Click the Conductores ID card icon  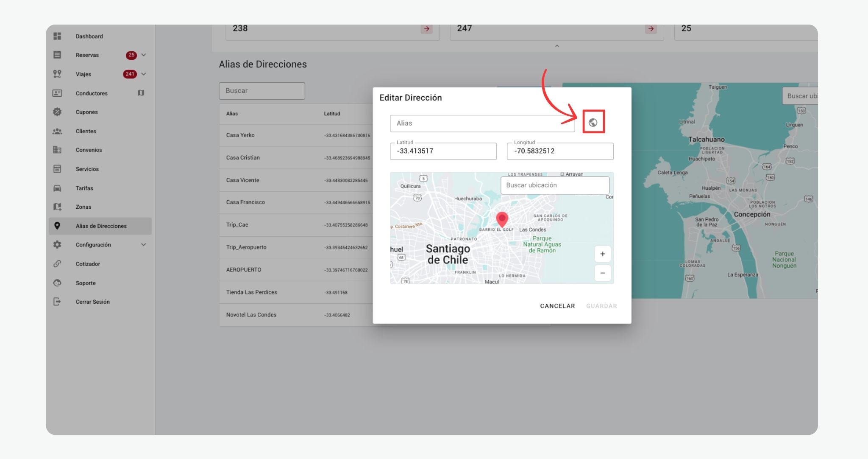57,93
